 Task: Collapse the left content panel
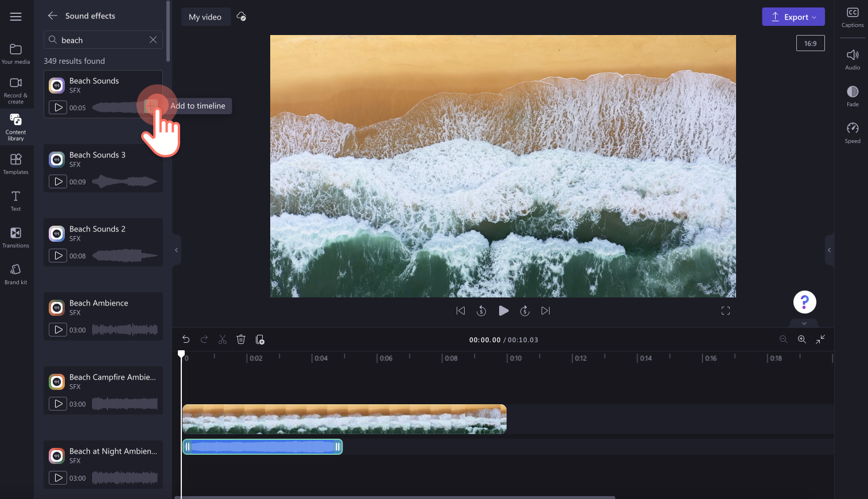[177, 250]
